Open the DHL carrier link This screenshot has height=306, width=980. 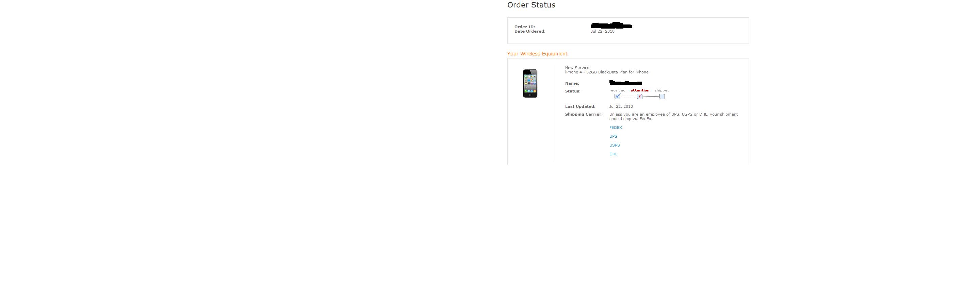(x=613, y=154)
